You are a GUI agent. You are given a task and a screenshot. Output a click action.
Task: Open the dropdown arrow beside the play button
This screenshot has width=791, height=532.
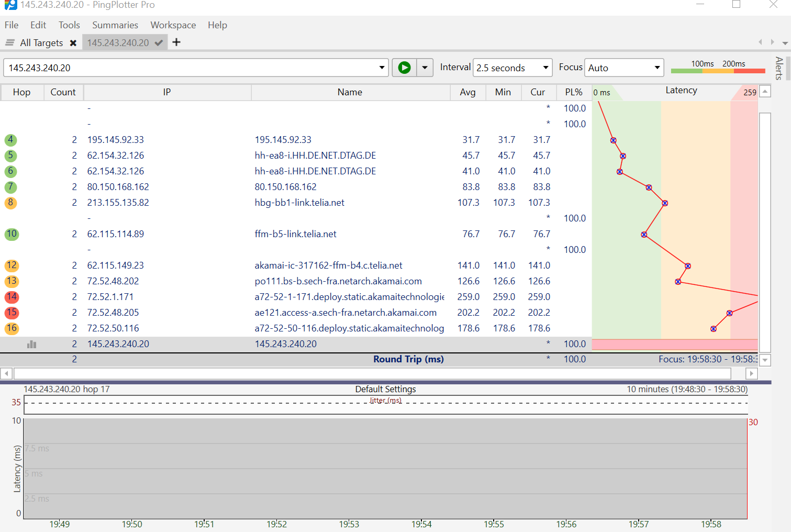pos(425,68)
